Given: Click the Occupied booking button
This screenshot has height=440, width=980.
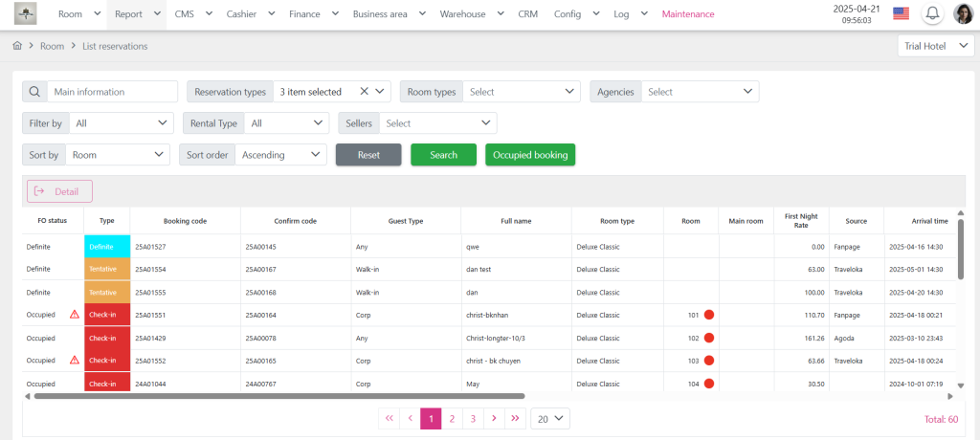Looking at the screenshot, I should coord(530,155).
